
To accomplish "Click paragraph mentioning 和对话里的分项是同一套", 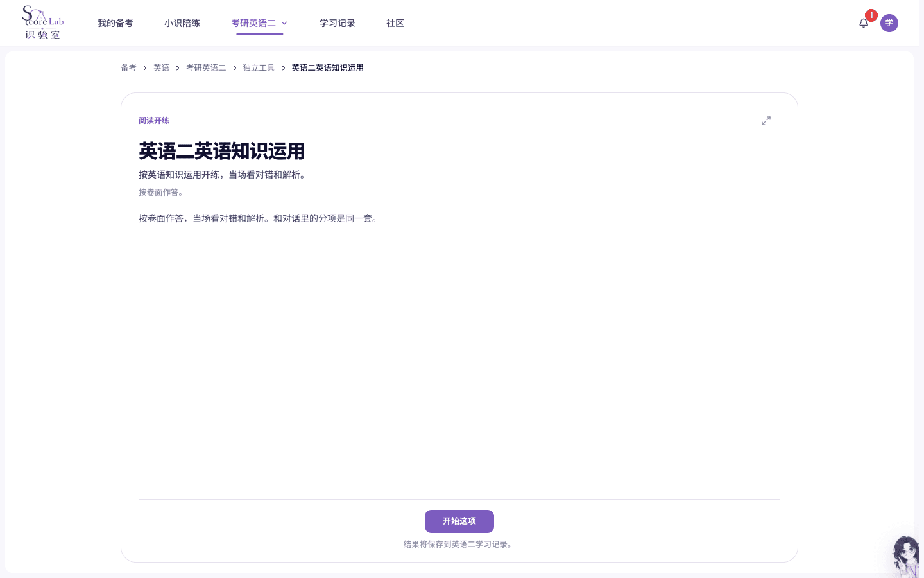I will click(x=260, y=218).
